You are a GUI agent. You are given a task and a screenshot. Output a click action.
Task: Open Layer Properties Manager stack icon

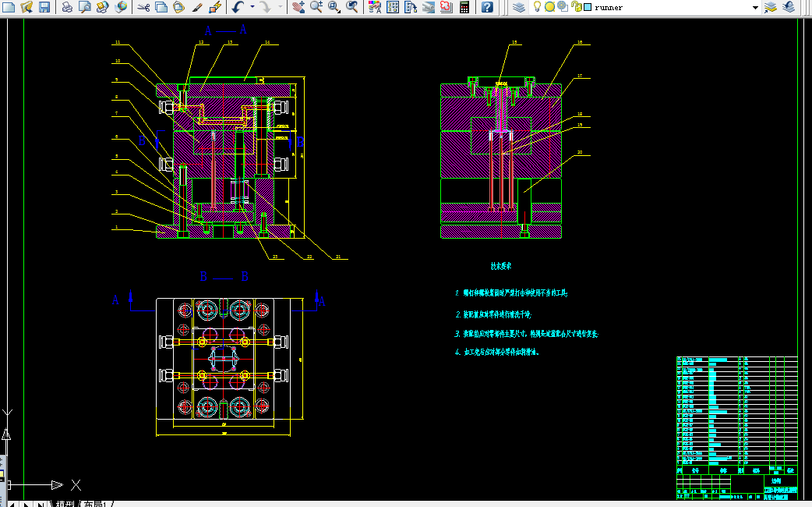click(x=519, y=7)
